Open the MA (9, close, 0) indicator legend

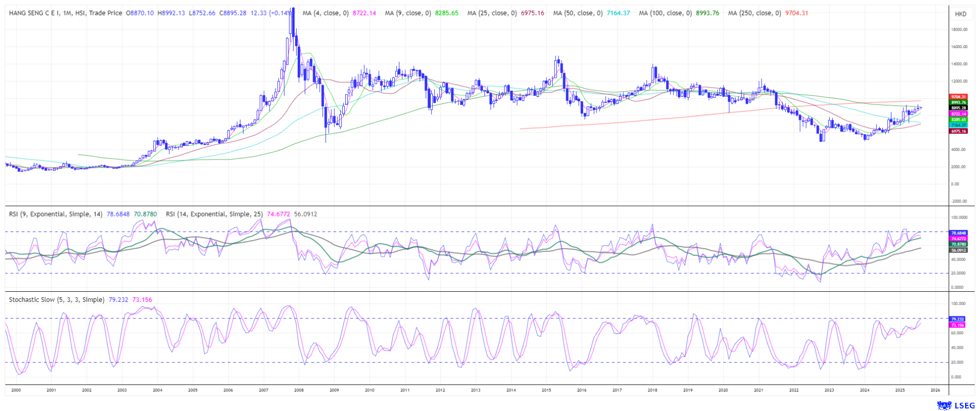coord(408,13)
